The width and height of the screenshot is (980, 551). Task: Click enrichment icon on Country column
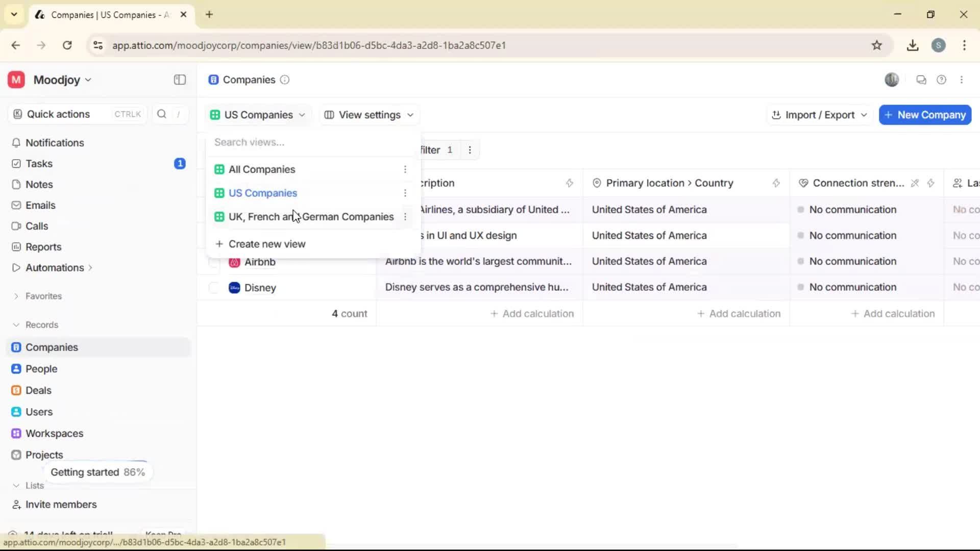point(776,183)
